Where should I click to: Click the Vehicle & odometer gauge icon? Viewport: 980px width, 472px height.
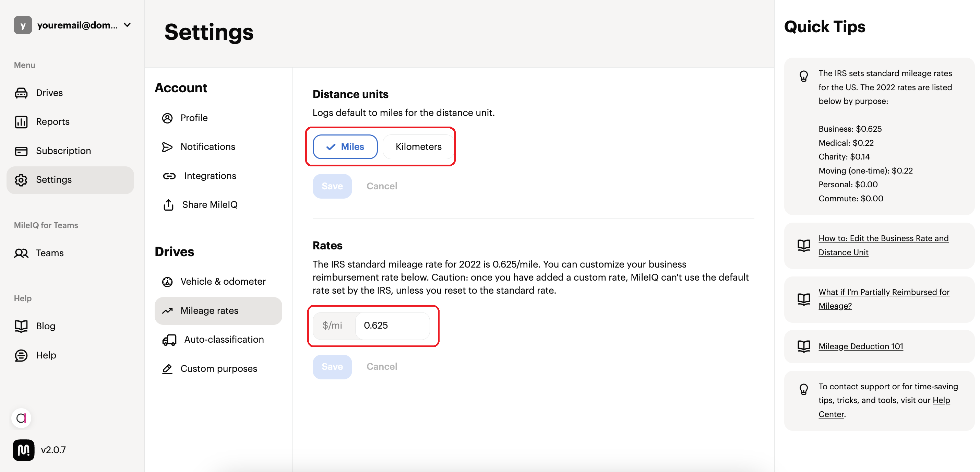(x=167, y=282)
